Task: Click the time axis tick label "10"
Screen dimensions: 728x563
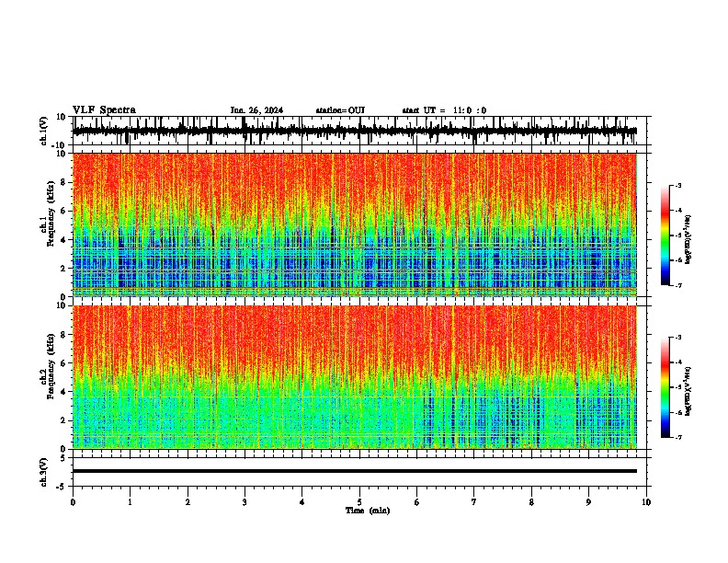Action: click(x=646, y=502)
